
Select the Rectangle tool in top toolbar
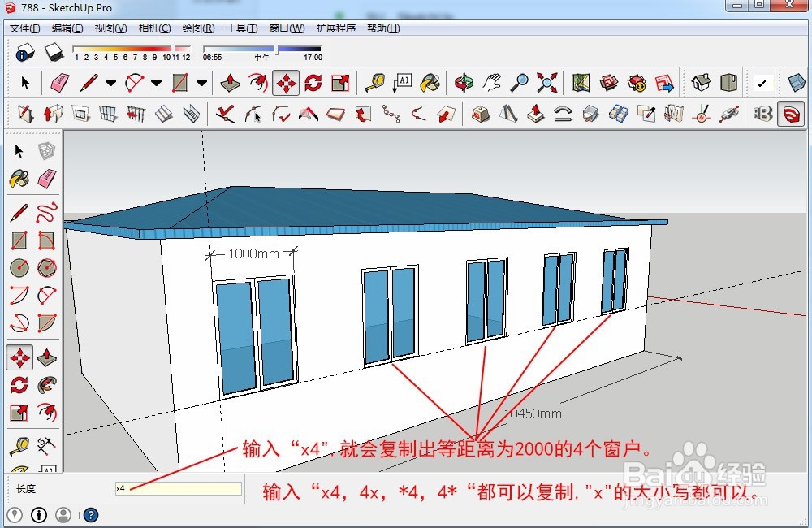(x=179, y=83)
